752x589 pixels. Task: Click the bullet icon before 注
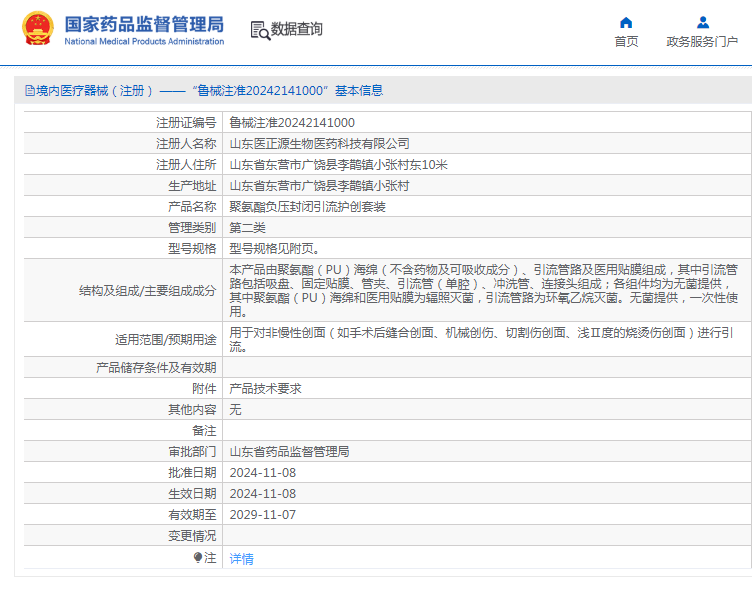198,558
